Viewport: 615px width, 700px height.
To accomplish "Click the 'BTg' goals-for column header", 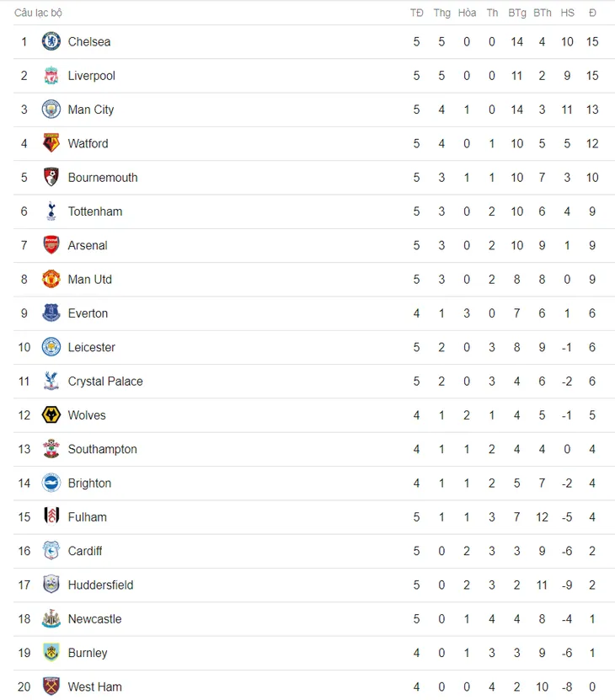I will coord(517,13).
